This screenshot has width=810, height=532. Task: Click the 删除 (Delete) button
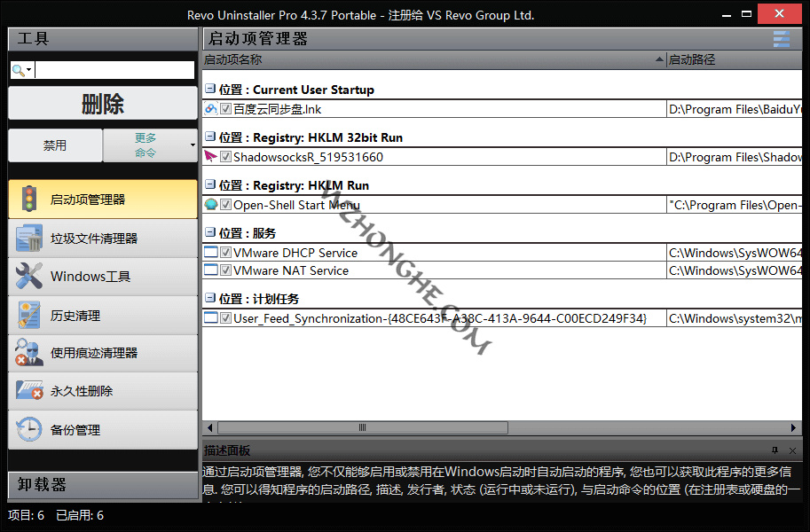click(102, 103)
